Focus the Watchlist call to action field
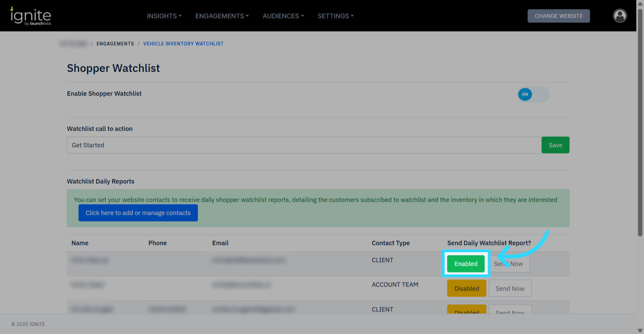644x334 pixels. [x=304, y=145]
